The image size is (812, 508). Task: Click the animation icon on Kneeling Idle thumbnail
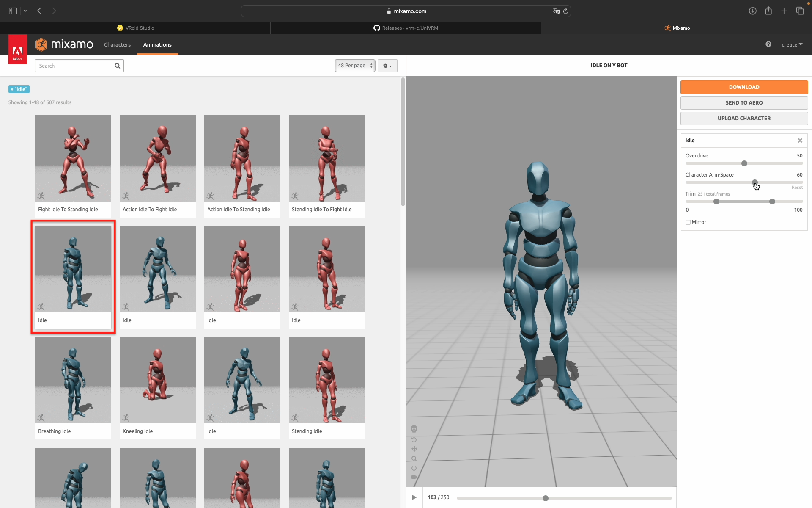click(126, 418)
